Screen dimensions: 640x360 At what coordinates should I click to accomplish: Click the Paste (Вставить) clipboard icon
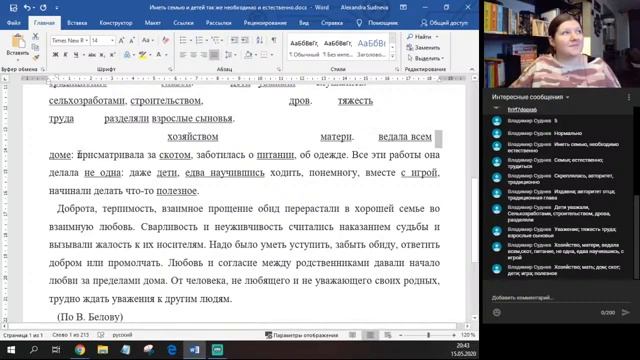18,42
